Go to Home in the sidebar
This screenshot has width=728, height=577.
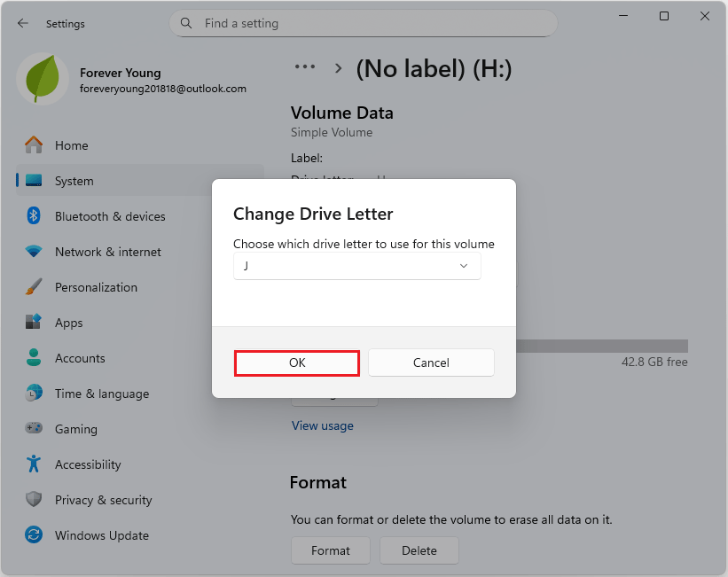pos(72,144)
